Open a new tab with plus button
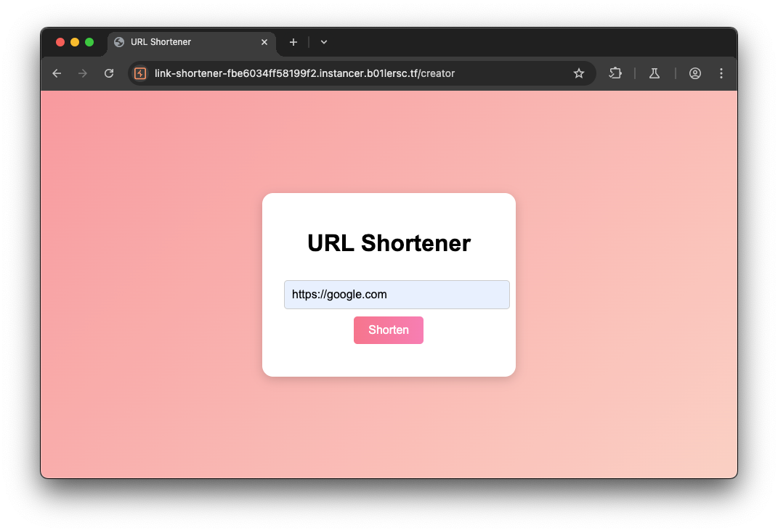778x532 pixels. 293,42
